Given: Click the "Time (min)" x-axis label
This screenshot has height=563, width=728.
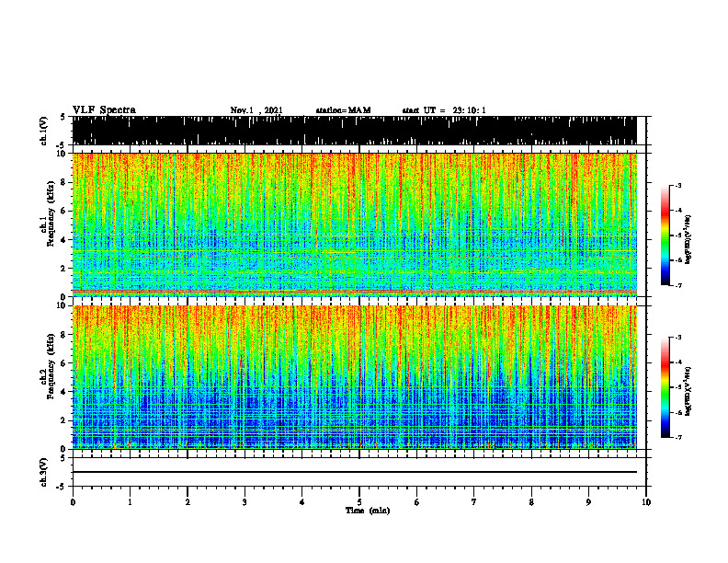Looking at the screenshot, I should (368, 511).
